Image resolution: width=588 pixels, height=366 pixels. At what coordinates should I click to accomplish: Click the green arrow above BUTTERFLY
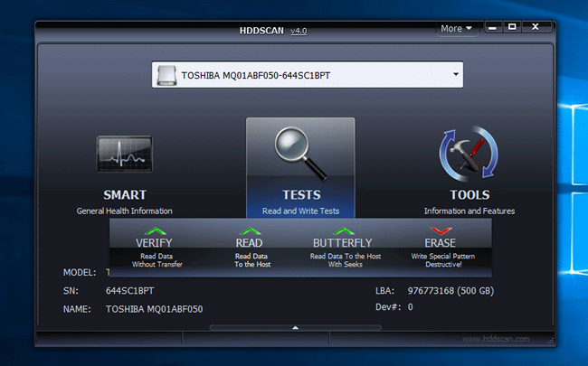tap(343, 231)
